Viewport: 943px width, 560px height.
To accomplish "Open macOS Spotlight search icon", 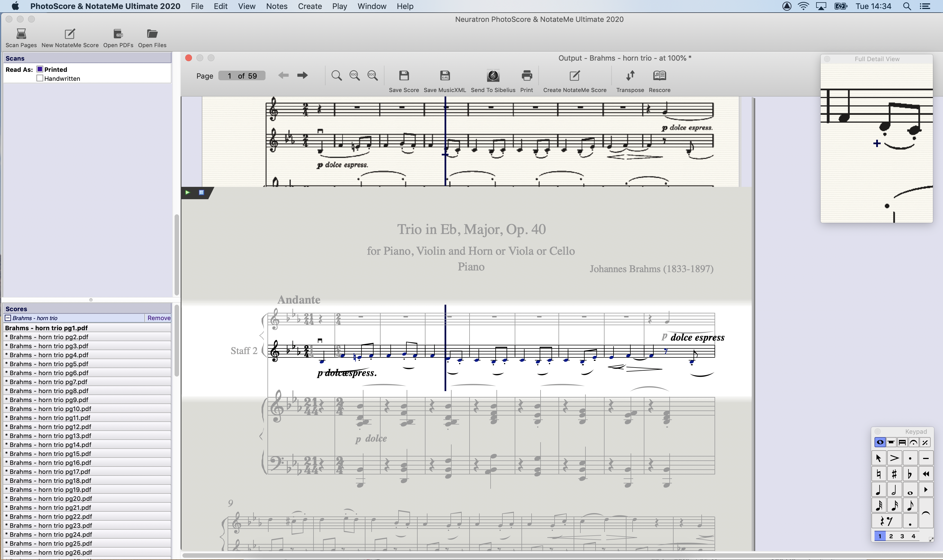I will click(x=907, y=6).
